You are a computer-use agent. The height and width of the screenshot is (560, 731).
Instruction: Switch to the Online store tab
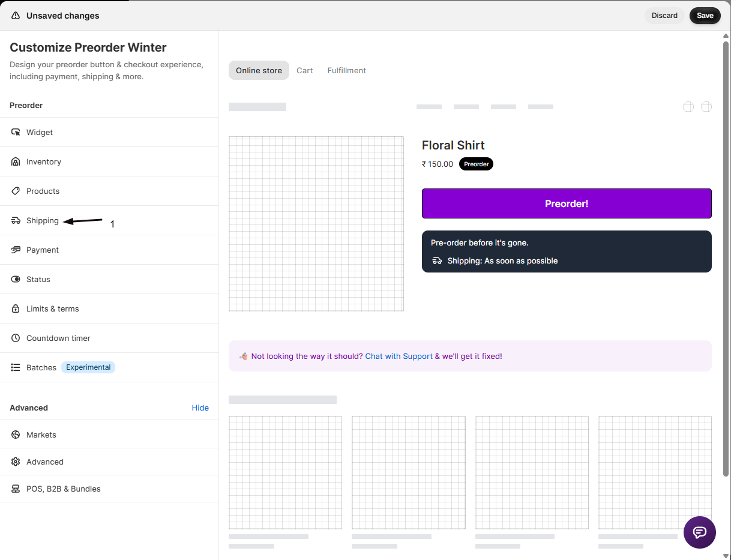point(259,70)
